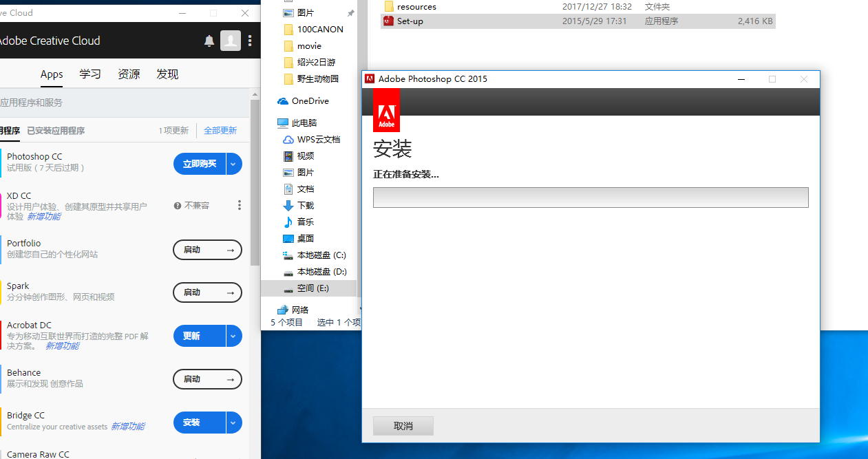This screenshot has height=459, width=868.
Task: Click the 全部更新 link
Action: tap(220, 131)
